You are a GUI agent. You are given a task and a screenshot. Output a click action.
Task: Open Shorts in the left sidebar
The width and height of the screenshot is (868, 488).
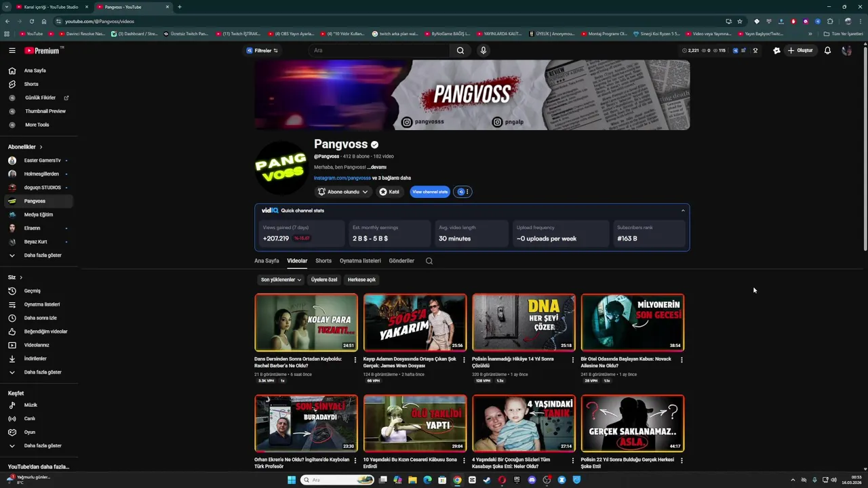point(31,84)
